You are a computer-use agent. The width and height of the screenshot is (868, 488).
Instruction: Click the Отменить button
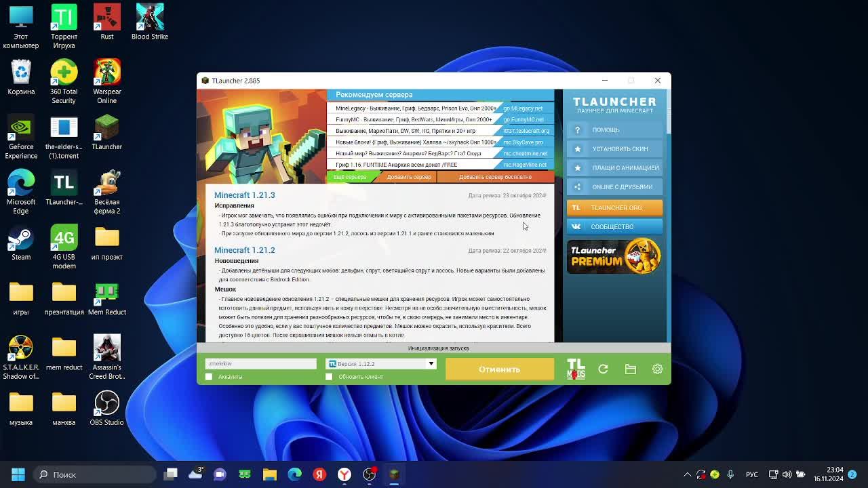tap(500, 369)
